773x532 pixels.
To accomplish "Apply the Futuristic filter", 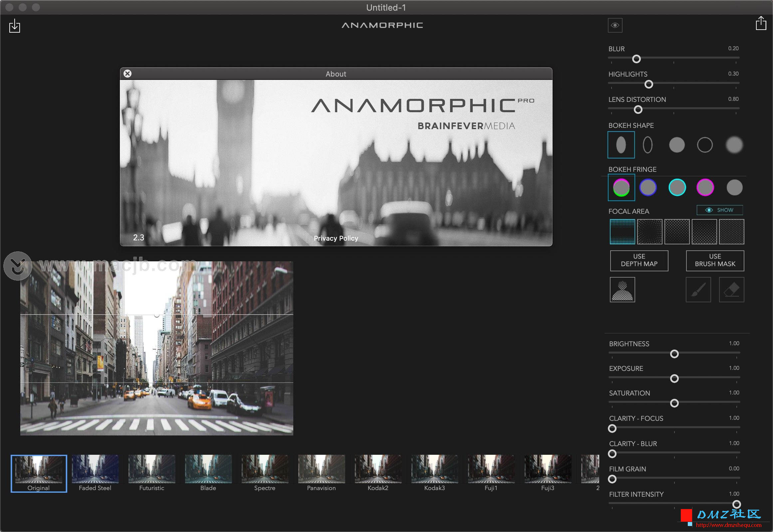I will tap(152, 474).
